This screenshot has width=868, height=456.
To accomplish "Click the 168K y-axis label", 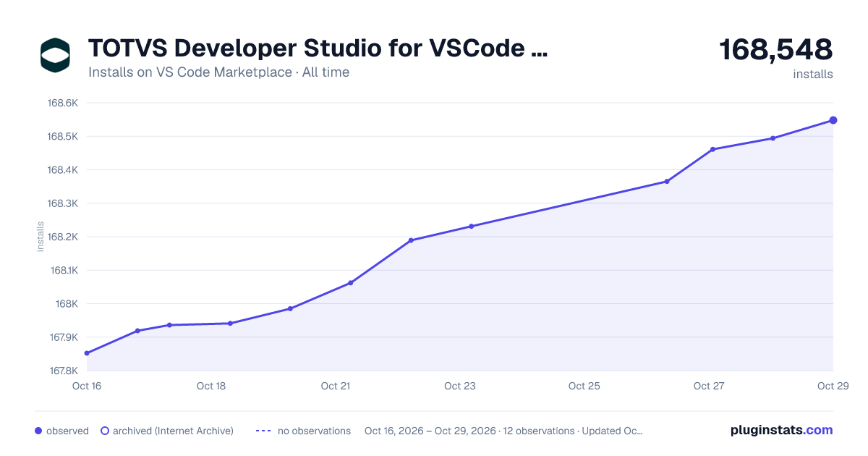I will point(67,304).
